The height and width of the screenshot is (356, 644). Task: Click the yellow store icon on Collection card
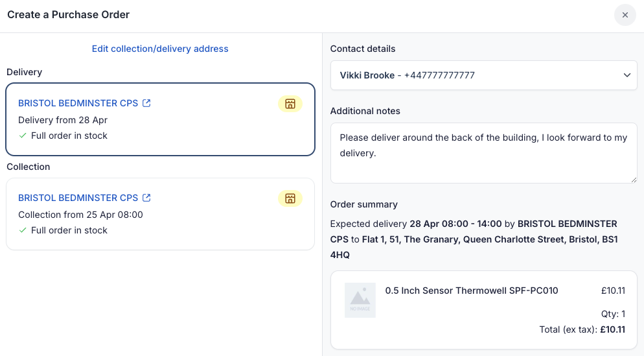tap(290, 198)
